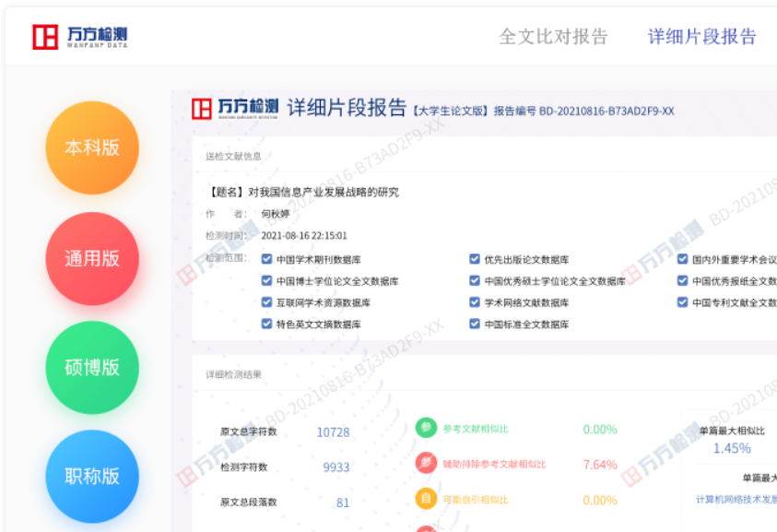This screenshot has width=777, height=532.
Task: Open the 全文比对报告 tab
Action: [x=553, y=37]
